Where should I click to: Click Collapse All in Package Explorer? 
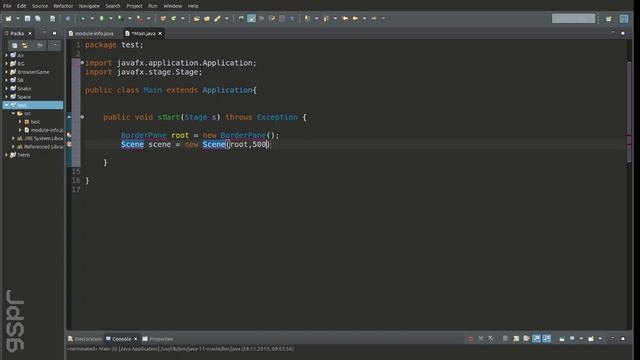[14, 45]
